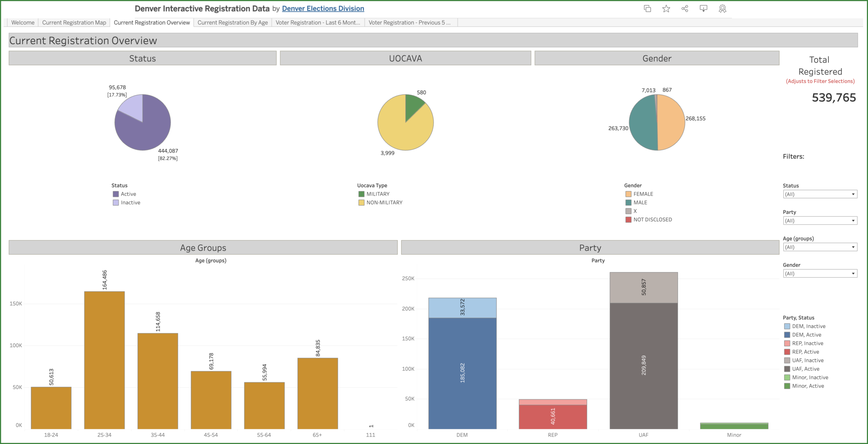Star this dashboard as a favorite
Screen dimensions: 868x444
[666, 8]
